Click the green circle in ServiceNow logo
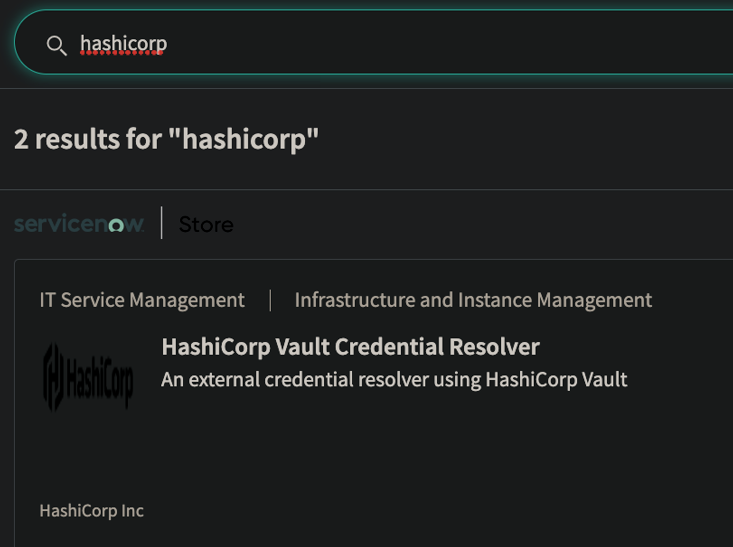 116,226
